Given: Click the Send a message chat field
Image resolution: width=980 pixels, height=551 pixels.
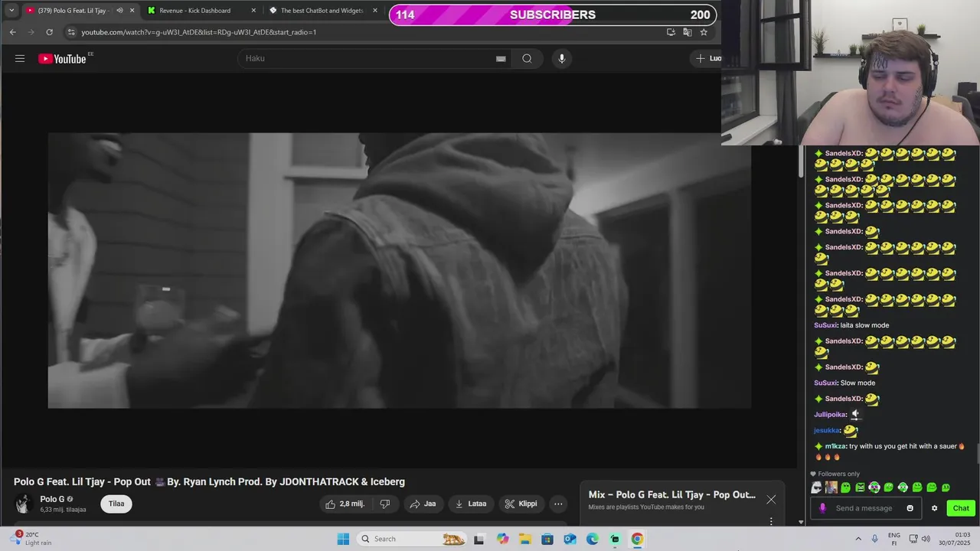Looking at the screenshot, I should tap(864, 508).
